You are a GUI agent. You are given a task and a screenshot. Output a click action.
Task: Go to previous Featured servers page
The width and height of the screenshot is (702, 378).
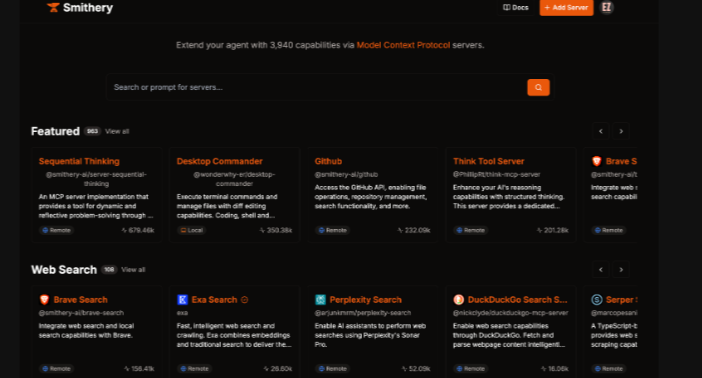pyautogui.click(x=600, y=131)
